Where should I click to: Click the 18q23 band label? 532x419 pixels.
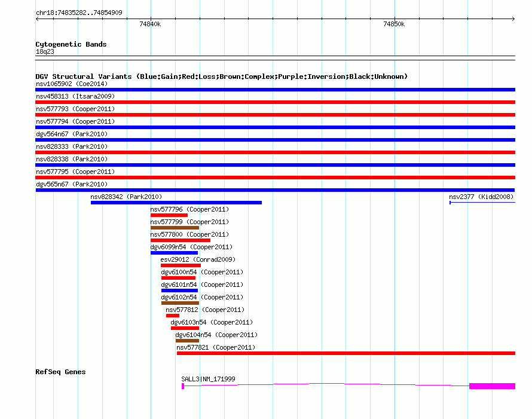coord(45,51)
